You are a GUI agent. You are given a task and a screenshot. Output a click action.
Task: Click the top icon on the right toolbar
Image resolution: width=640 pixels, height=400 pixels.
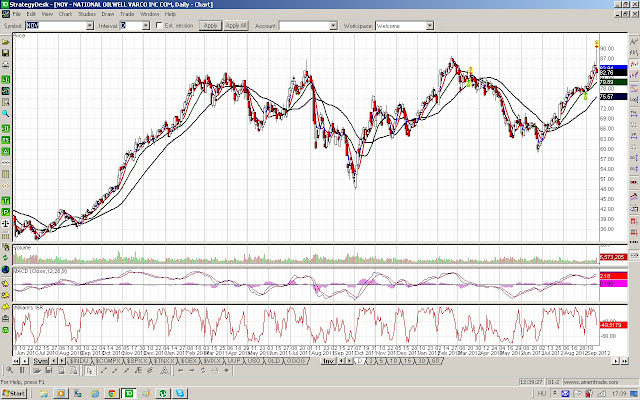coord(634,42)
